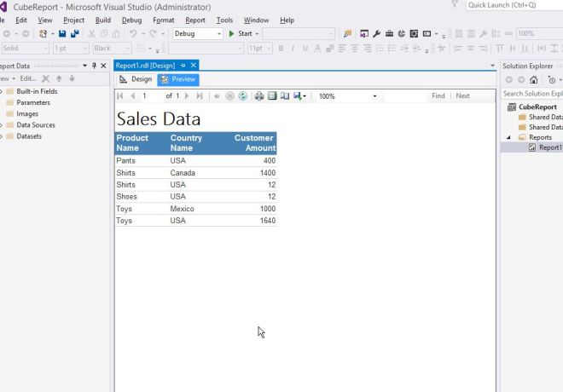563x392 pixels.
Task: Click the Page Setup icon
Action: (285, 96)
